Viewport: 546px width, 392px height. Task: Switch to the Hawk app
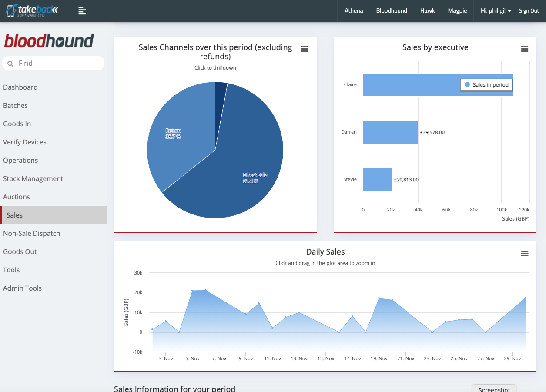click(x=428, y=11)
